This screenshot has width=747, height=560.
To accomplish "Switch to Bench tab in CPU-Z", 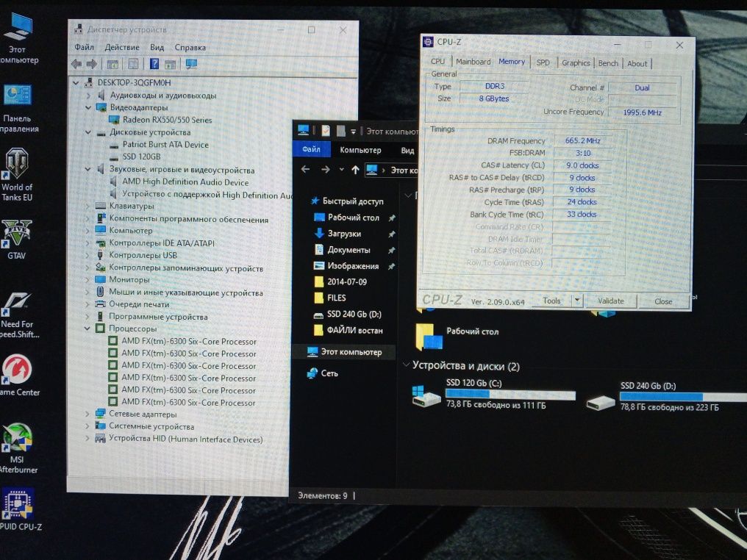I will coord(608,63).
